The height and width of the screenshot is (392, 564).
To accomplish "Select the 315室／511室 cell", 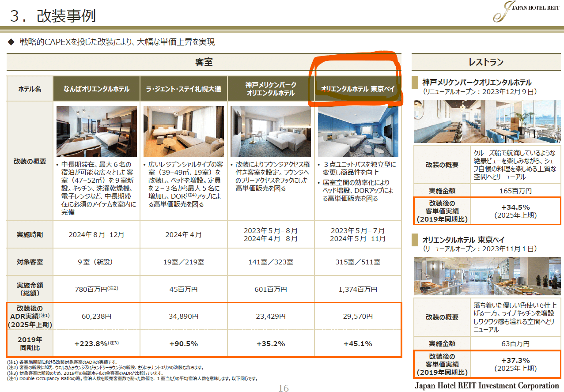I will click(358, 262).
